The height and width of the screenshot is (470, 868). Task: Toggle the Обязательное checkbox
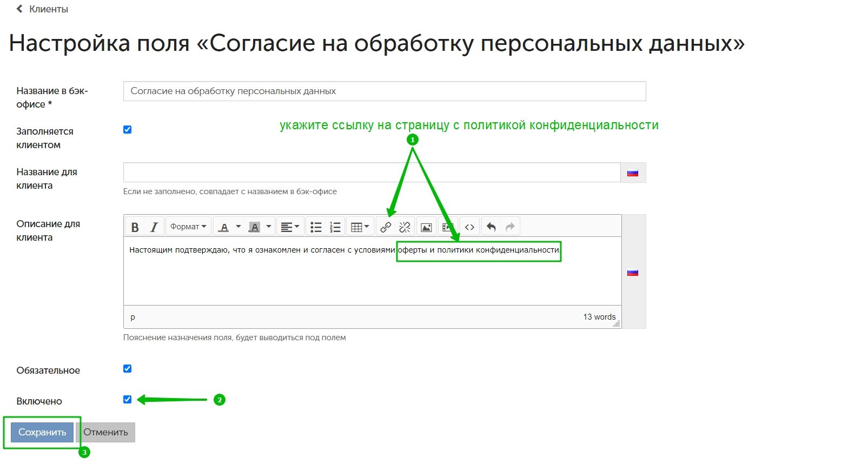[x=128, y=369]
